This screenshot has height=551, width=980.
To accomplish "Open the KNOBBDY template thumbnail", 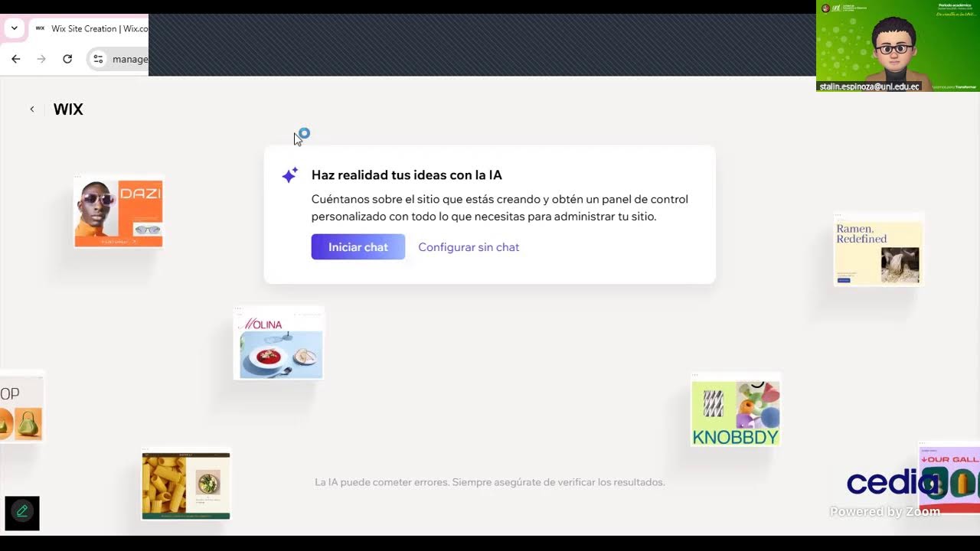I will pyautogui.click(x=735, y=410).
